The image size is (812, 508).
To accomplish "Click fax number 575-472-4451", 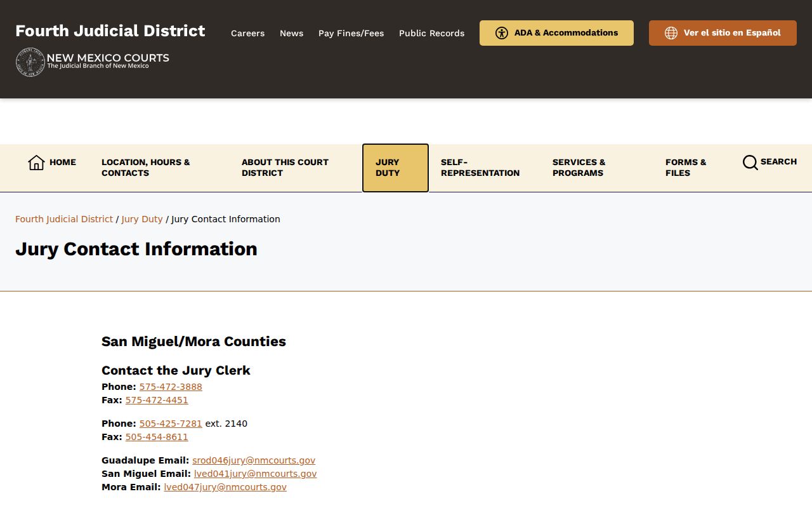I will pos(157,400).
